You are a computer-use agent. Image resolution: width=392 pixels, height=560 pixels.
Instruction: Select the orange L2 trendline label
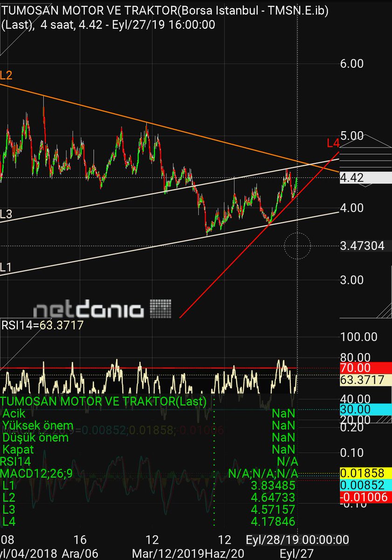coord(6,75)
